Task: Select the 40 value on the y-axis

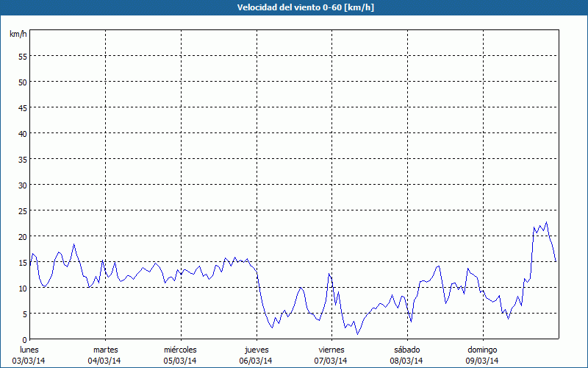Action: click(22, 133)
